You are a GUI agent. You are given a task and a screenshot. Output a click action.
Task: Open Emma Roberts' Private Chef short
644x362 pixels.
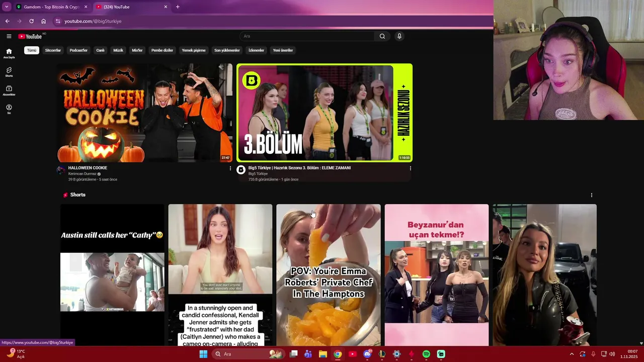pos(329,275)
